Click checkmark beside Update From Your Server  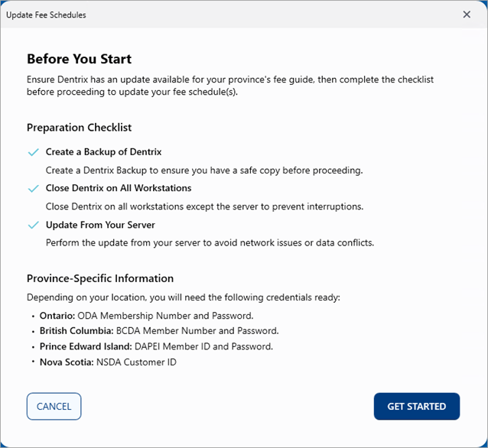pyautogui.click(x=33, y=226)
